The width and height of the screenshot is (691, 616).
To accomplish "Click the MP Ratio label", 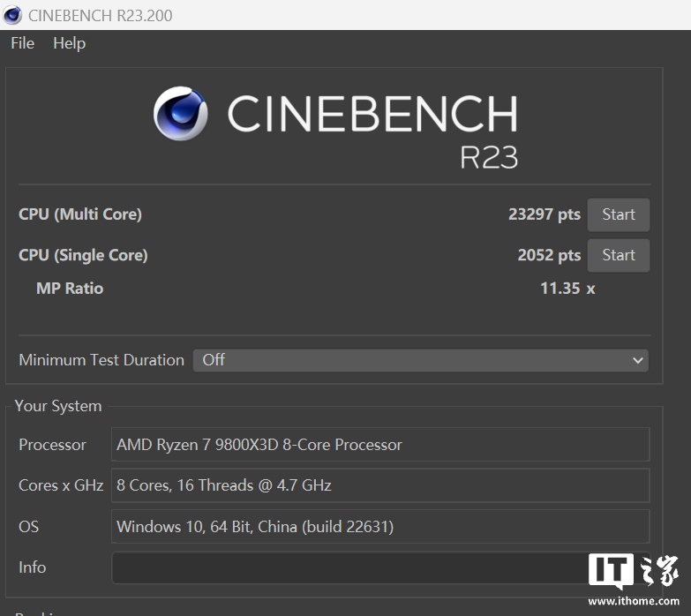I will [x=70, y=289].
